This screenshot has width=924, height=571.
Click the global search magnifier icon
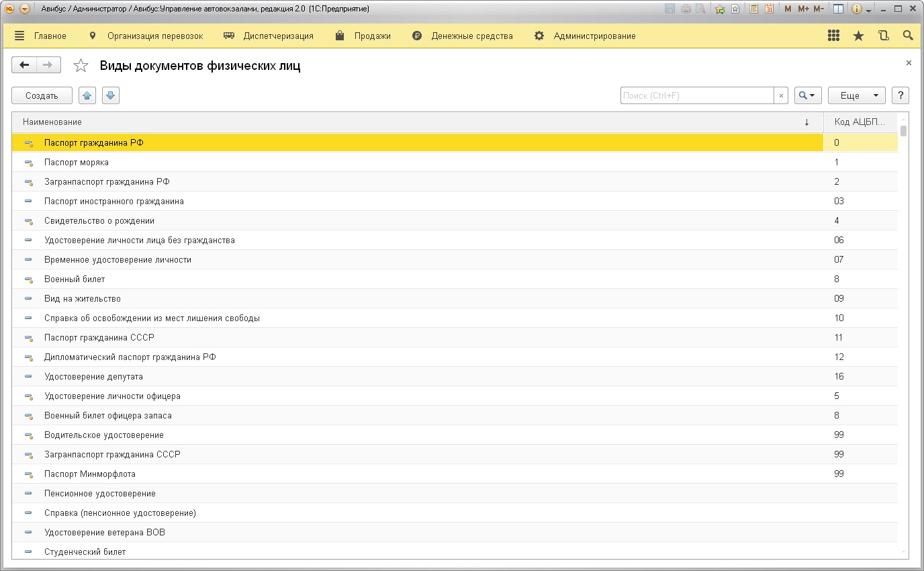[908, 36]
